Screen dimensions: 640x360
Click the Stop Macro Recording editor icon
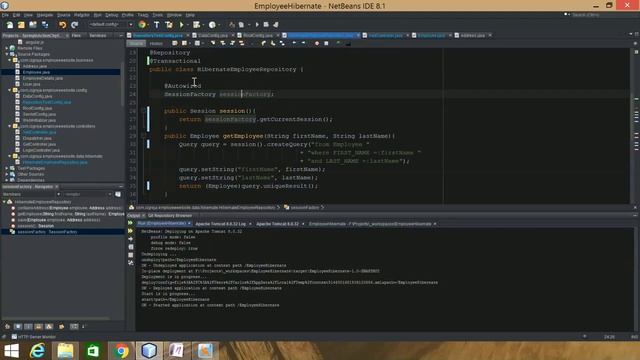(326, 43)
